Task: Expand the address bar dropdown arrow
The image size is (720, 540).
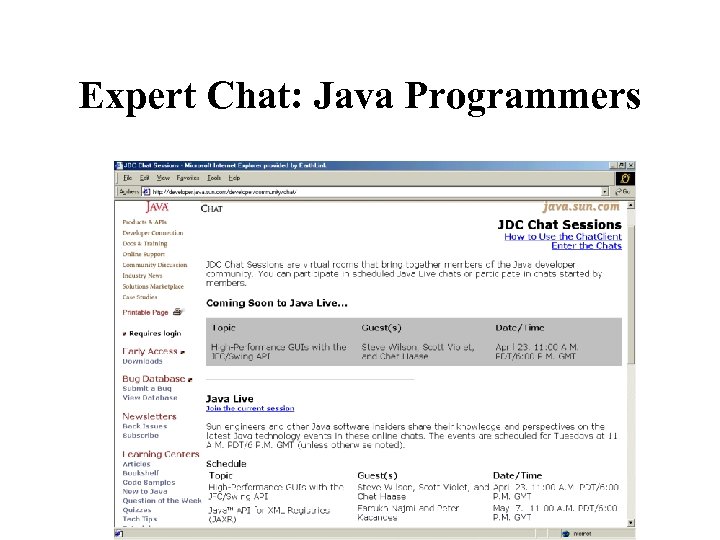Action: click(605, 192)
